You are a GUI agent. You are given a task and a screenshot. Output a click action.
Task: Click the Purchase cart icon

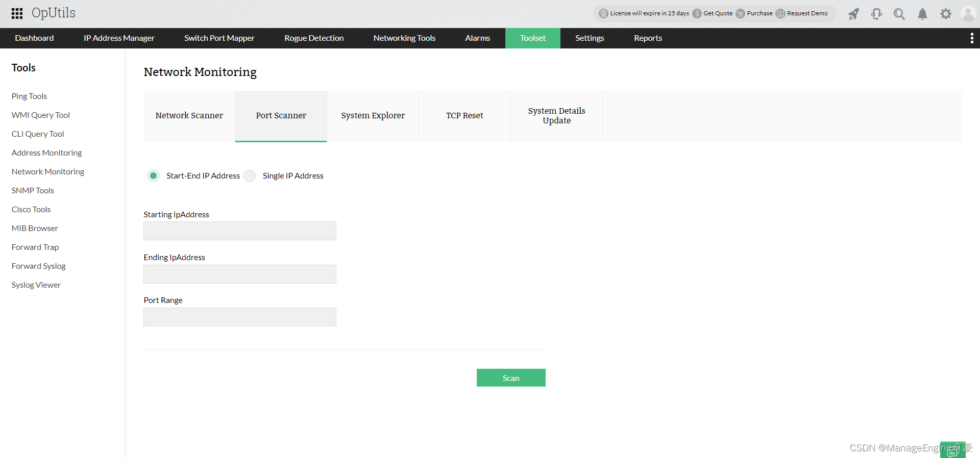pyautogui.click(x=740, y=14)
